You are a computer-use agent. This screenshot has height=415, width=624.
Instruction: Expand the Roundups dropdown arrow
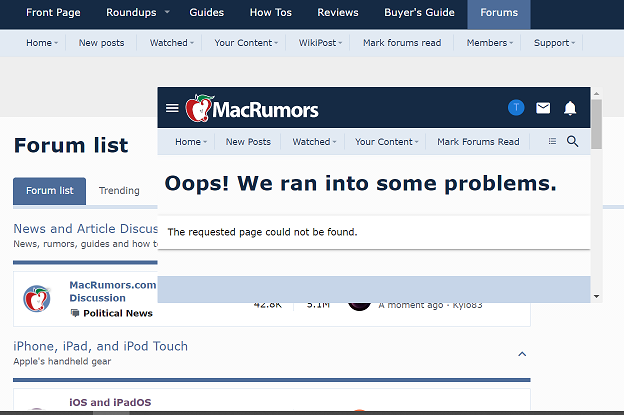coord(167,12)
